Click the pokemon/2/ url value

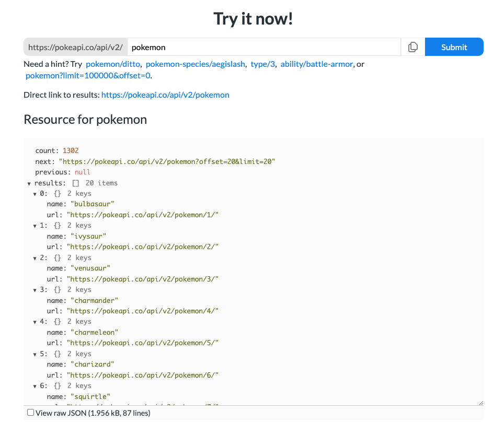(x=143, y=247)
